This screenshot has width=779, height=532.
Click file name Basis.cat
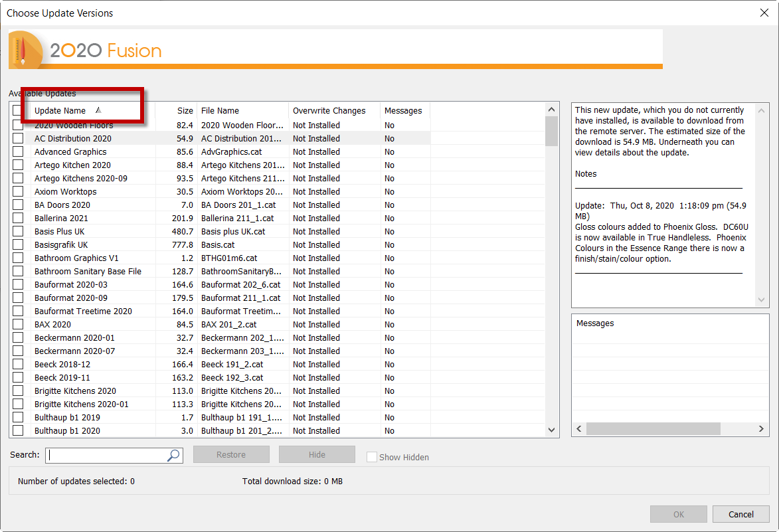coord(218,244)
